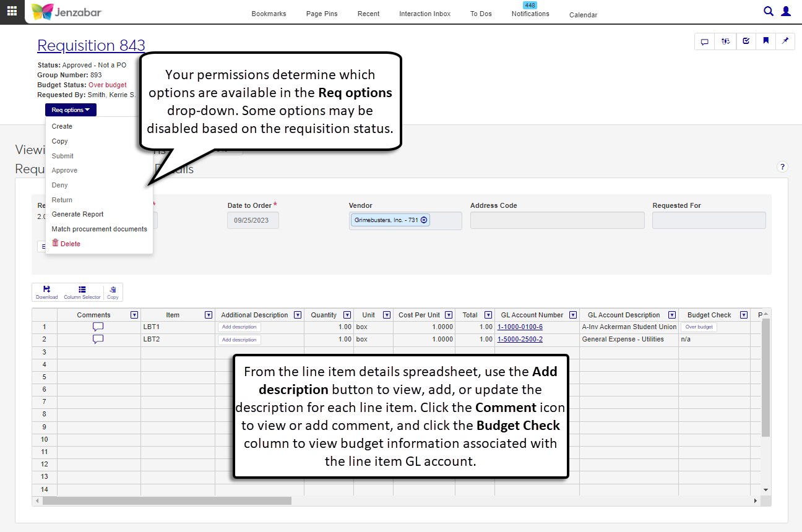The width and height of the screenshot is (802, 532).
Task: Choose Match procurement documents menu option
Action: [99, 229]
